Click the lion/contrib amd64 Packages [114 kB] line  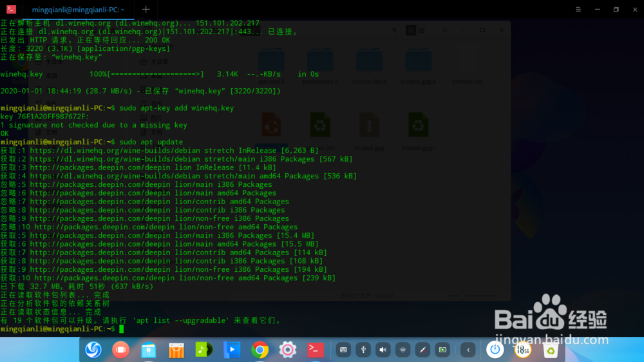click(x=164, y=252)
